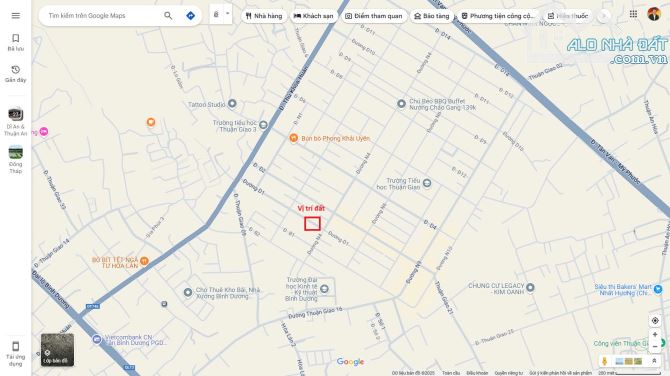Click Gửi ý kiến phản hồi về sản phẩm

[560, 373]
